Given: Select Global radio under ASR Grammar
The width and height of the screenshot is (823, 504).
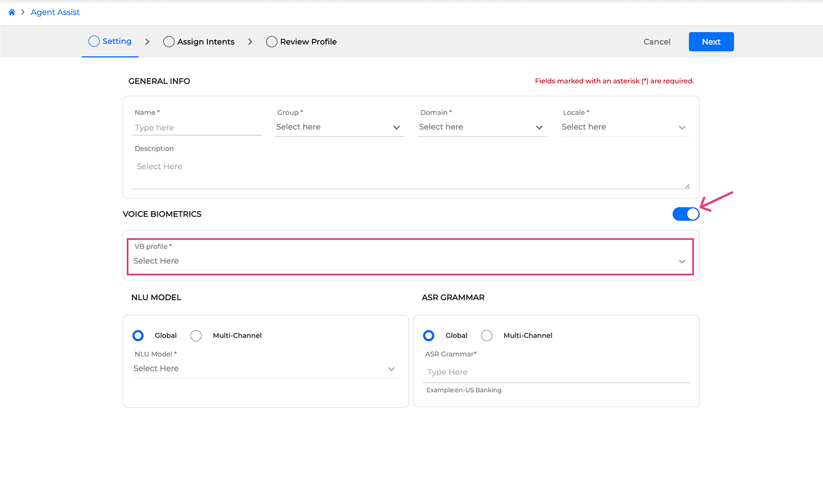Looking at the screenshot, I should [x=429, y=336].
